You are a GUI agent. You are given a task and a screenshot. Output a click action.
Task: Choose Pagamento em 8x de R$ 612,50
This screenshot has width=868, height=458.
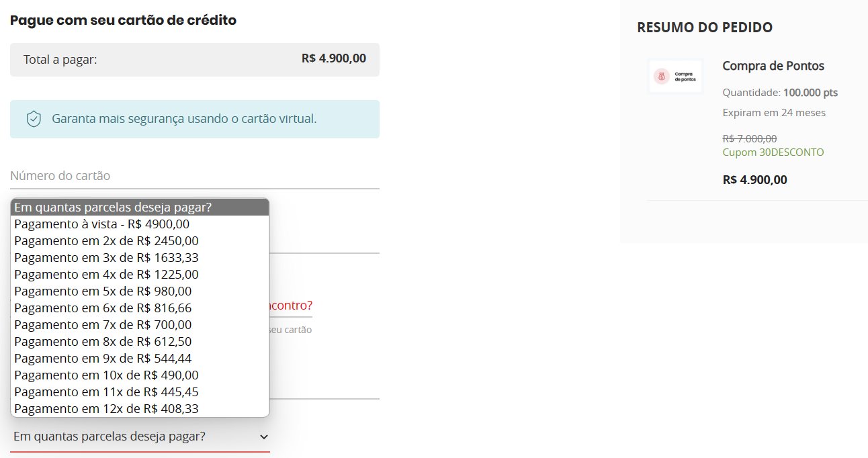(140, 342)
